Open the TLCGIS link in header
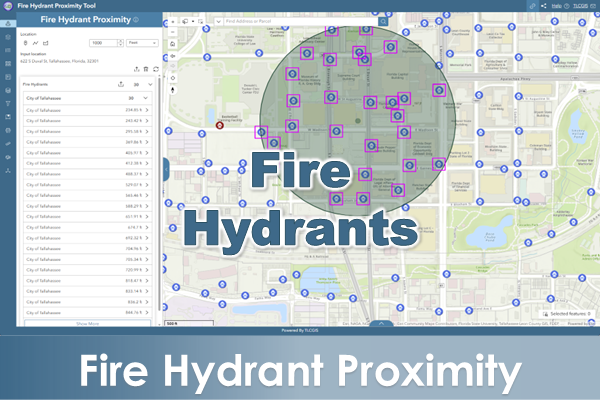This screenshot has width=600, height=400. click(580, 6)
